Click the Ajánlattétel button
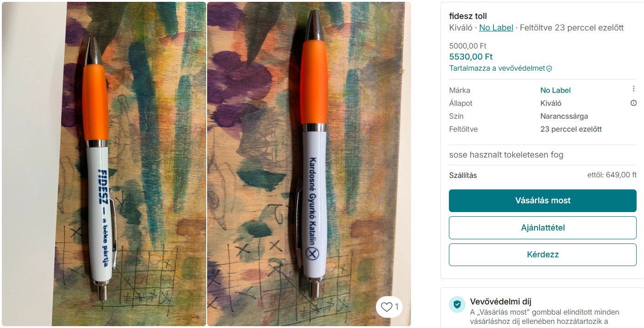Image resolution: width=644 pixels, height=328 pixels. pyautogui.click(x=542, y=228)
